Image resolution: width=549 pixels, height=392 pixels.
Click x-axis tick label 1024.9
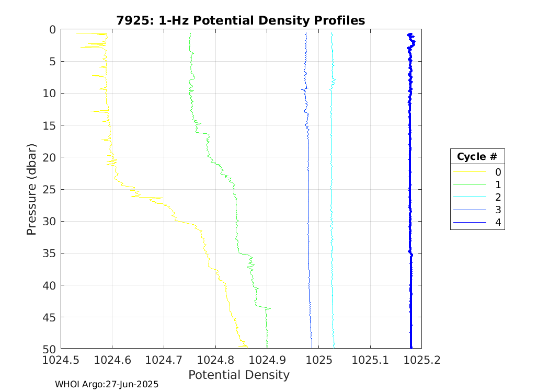point(267,360)
